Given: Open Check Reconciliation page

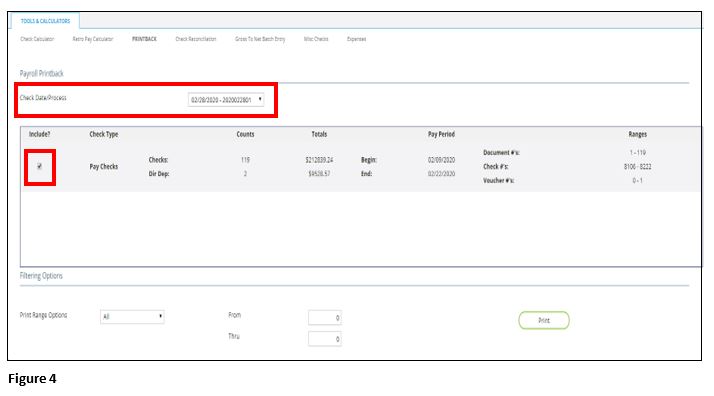Looking at the screenshot, I should [196, 39].
